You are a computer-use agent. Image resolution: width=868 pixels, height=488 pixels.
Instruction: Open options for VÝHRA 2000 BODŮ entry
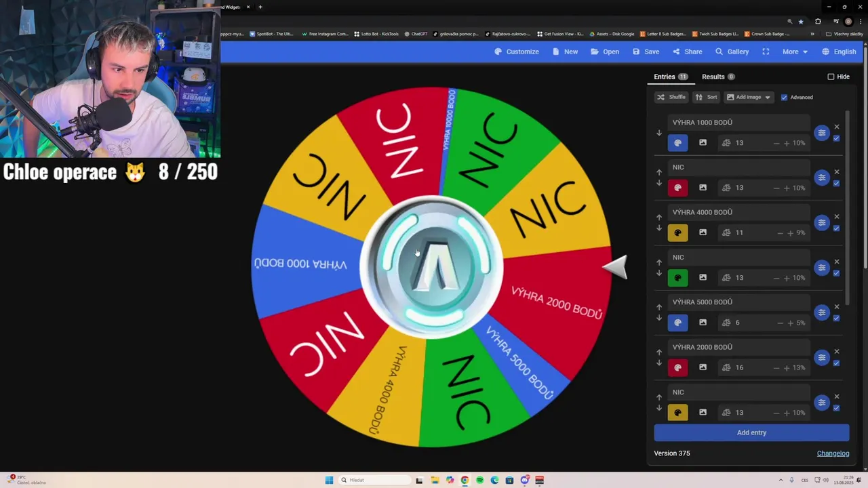pyautogui.click(x=822, y=357)
